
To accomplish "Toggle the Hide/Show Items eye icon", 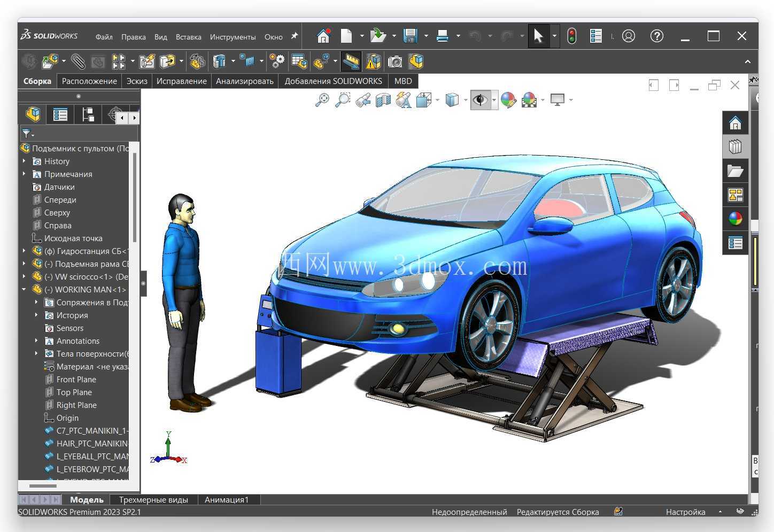I will tap(480, 100).
